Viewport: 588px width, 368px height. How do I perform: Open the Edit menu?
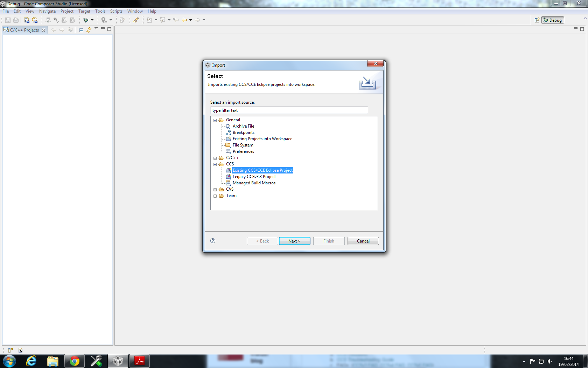pyautogui.click(x=17, y=11)
